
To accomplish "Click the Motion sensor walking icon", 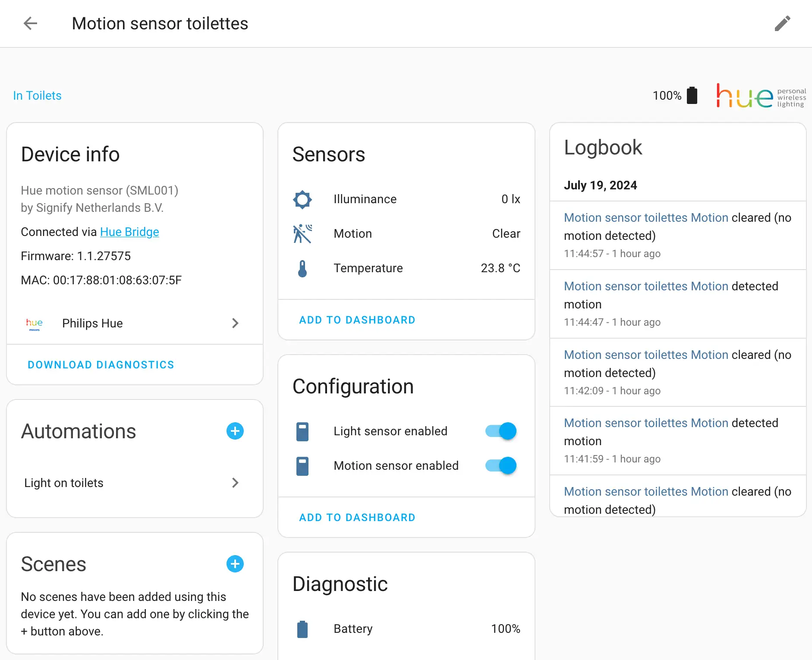I will pos(302,234).
